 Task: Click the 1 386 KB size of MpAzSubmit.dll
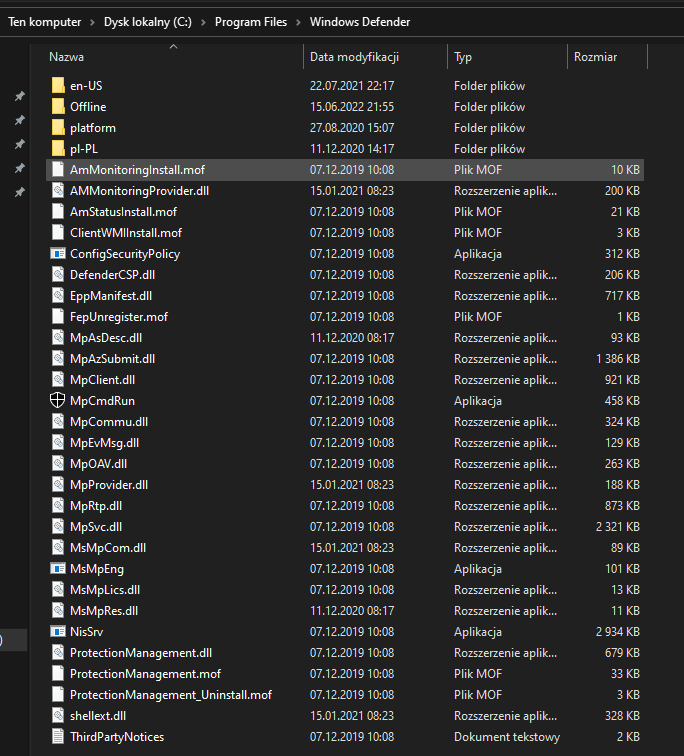617,359
